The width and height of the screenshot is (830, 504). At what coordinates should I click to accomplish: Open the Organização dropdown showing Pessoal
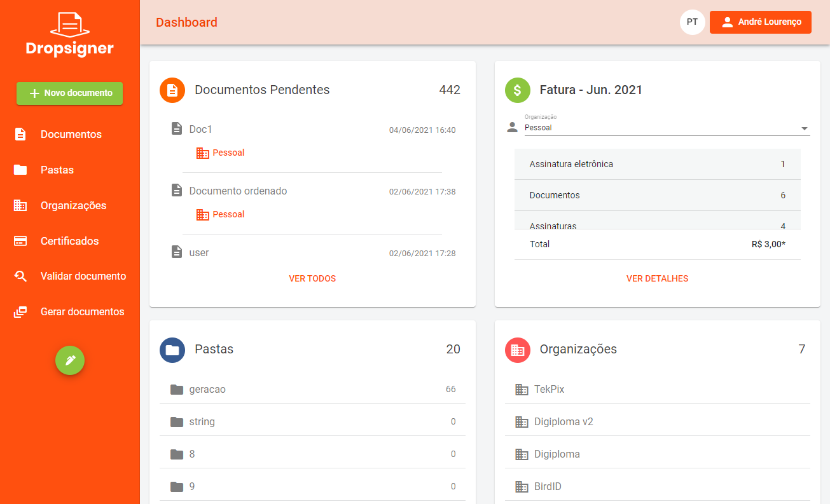tap(667, 128)
